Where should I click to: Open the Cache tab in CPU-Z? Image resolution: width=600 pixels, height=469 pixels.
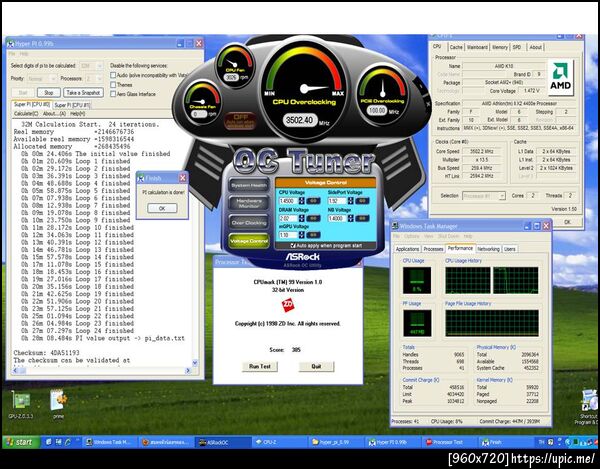tap(456, 47)
